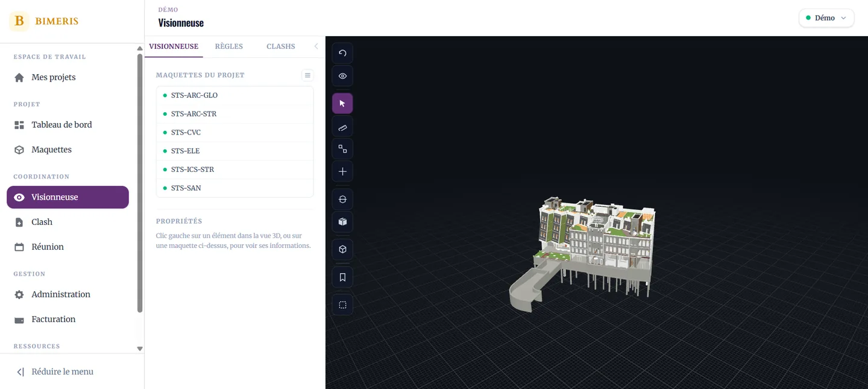Viewport: 868px width, 389px height.
Task: Collapse the side panel with left chevron
Action: [316, 46]
